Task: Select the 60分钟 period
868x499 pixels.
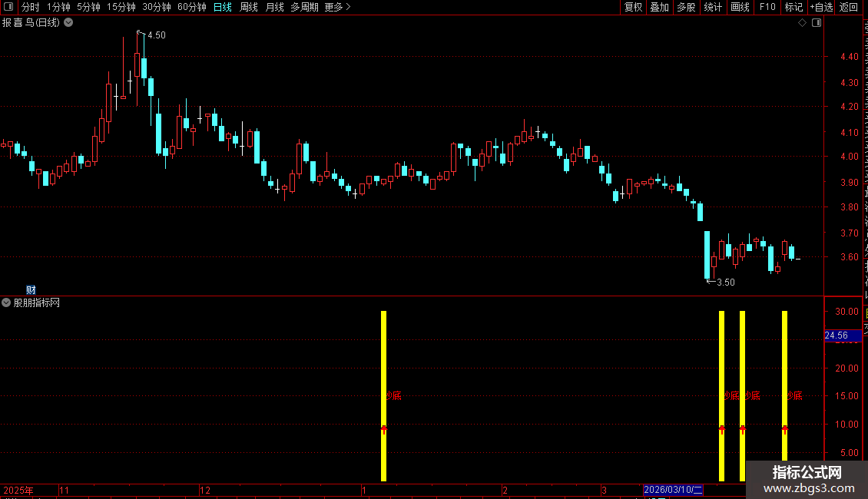Action: [192, 7]
